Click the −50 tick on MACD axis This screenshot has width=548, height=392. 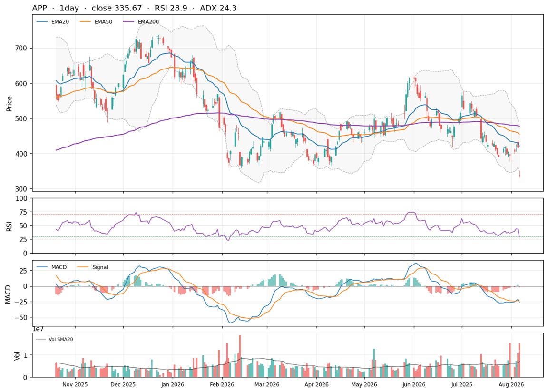(21, 318)
